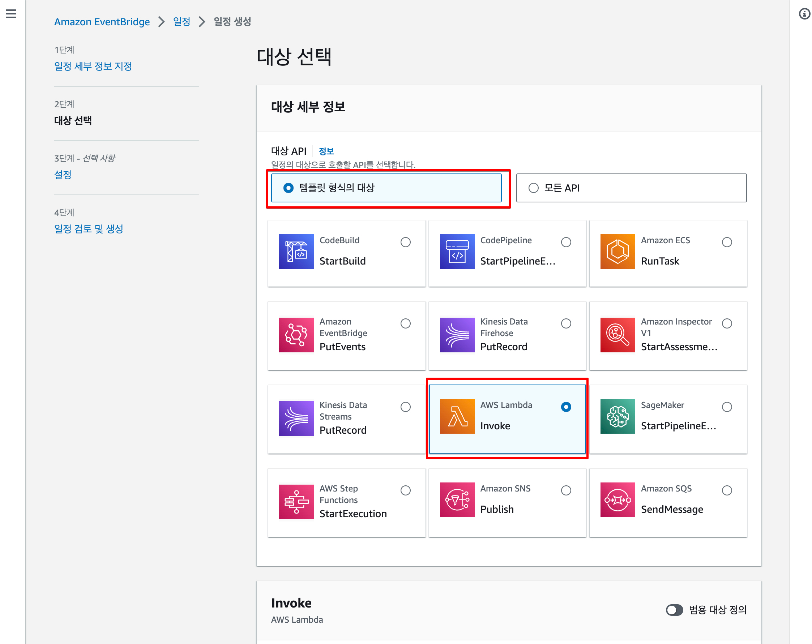
Task: Select the 모든 API radio option
Action: [533, 188]
